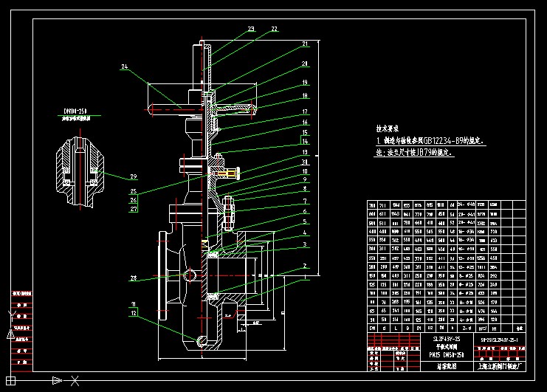This screenshot has width=547, height=392.
Task: Select part callout number 17
Action: [303, 112]
